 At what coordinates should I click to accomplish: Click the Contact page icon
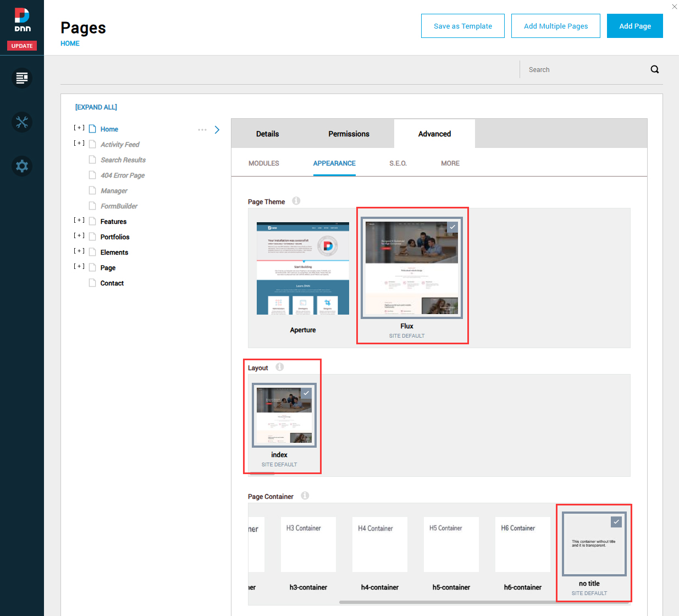pos(92,283)
